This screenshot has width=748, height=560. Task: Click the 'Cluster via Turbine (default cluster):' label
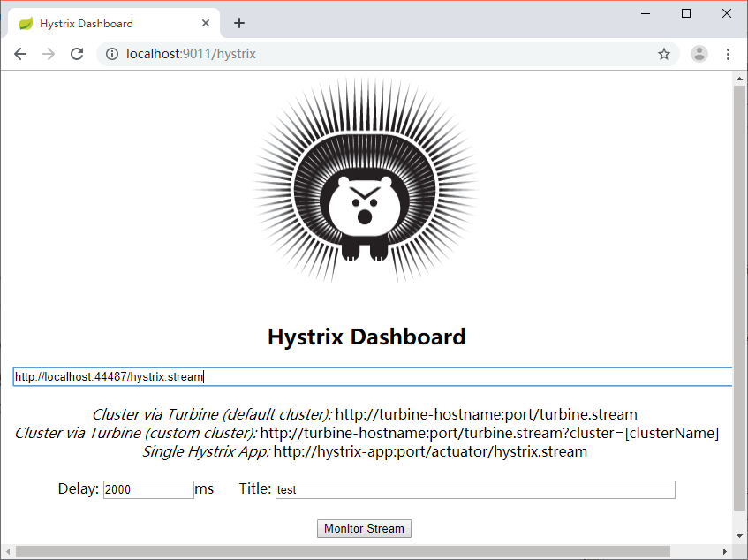click(x=212, y=414)
